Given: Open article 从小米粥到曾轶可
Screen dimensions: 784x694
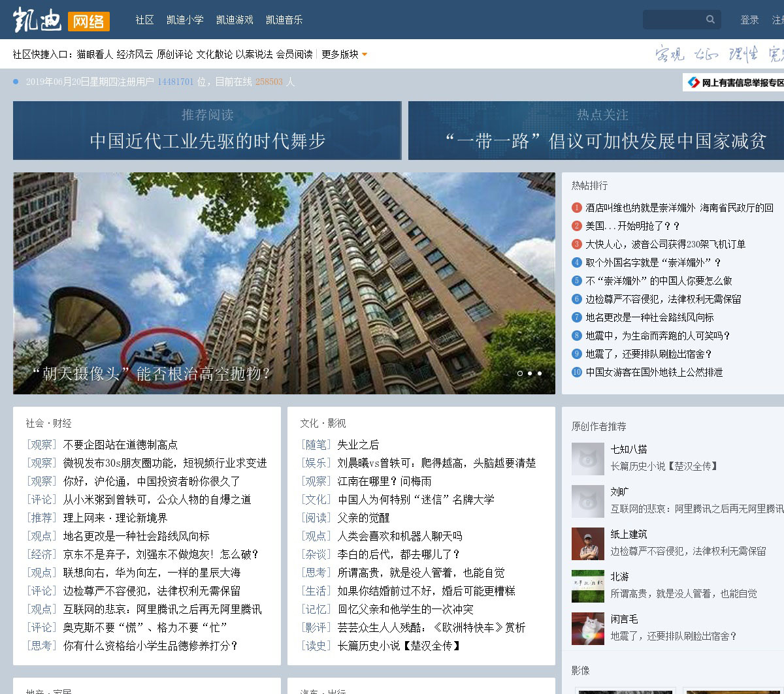Looking at the screenshot, I should (x=157, y=499).
